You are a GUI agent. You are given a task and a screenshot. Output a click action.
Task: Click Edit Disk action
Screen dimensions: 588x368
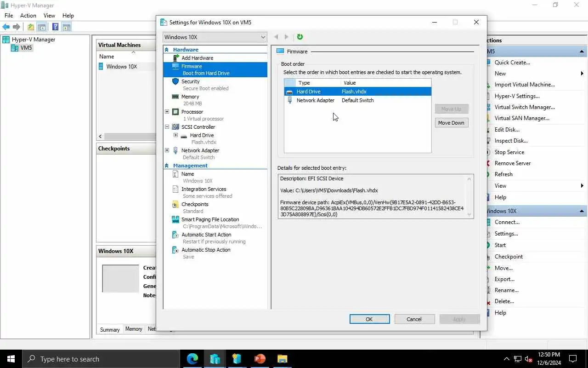click(507, 130)
